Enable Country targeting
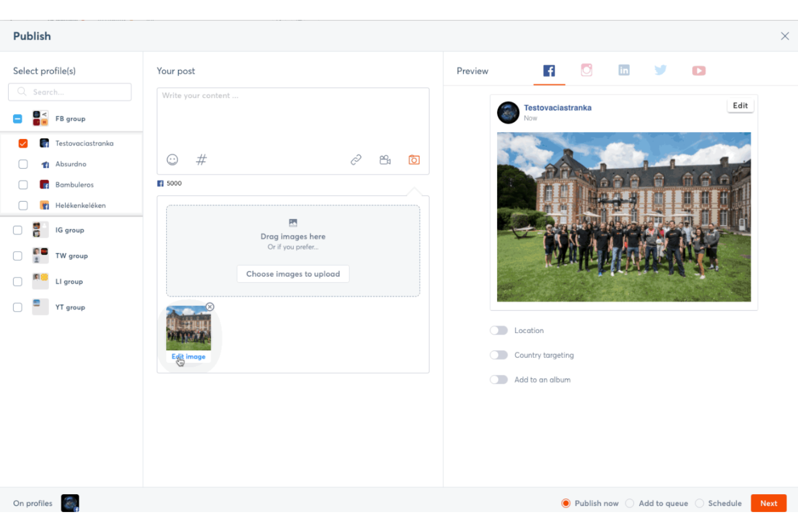The image size is (798, 532). [x=499, y=355]
